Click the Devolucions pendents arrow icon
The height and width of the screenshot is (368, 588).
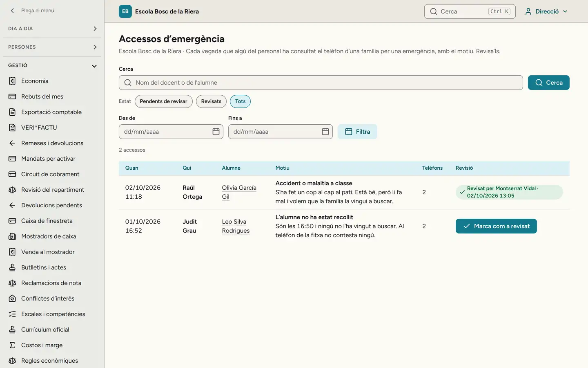12,205
